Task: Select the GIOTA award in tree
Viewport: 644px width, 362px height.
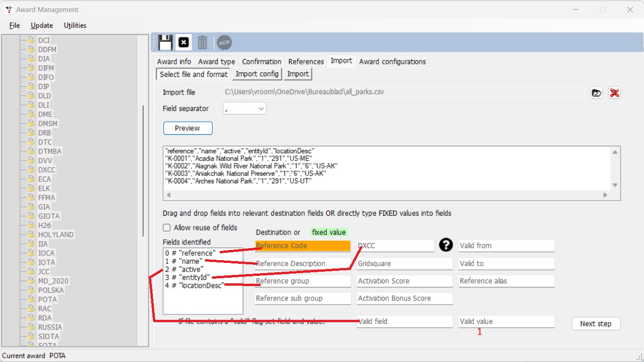Action: click(x=49, y=216)
